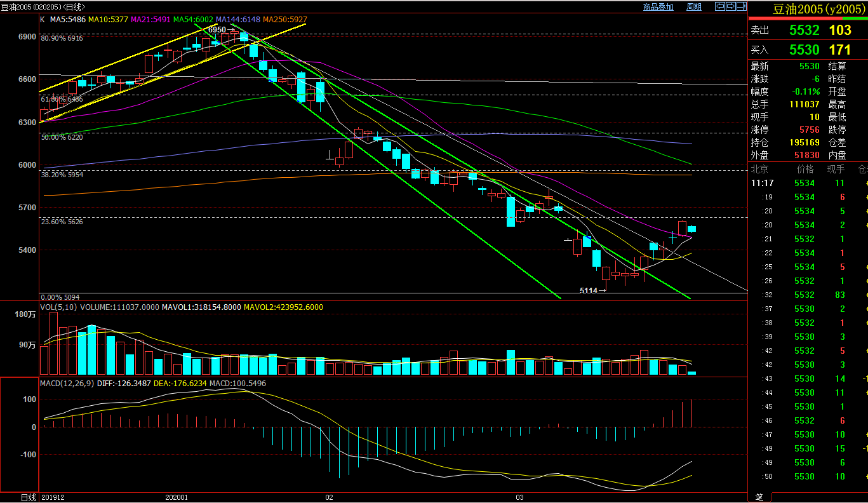Select the 笔 tab below the tick list

(x=759, y=497)
